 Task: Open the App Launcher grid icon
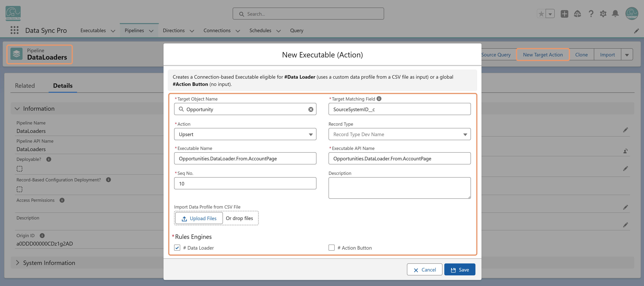14,30
